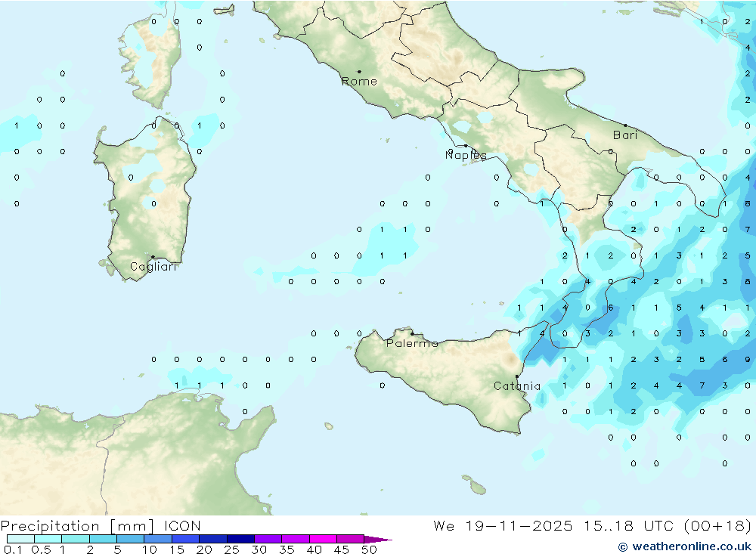Pick the 30–35 mm violet legend swatch
This screenshot has width=756, height=554.
(268, 539)
